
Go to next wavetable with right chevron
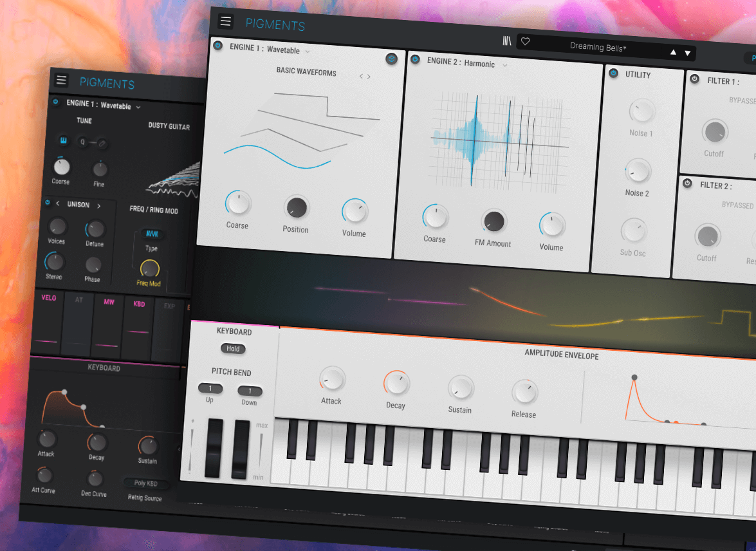[x=369, y=77]
